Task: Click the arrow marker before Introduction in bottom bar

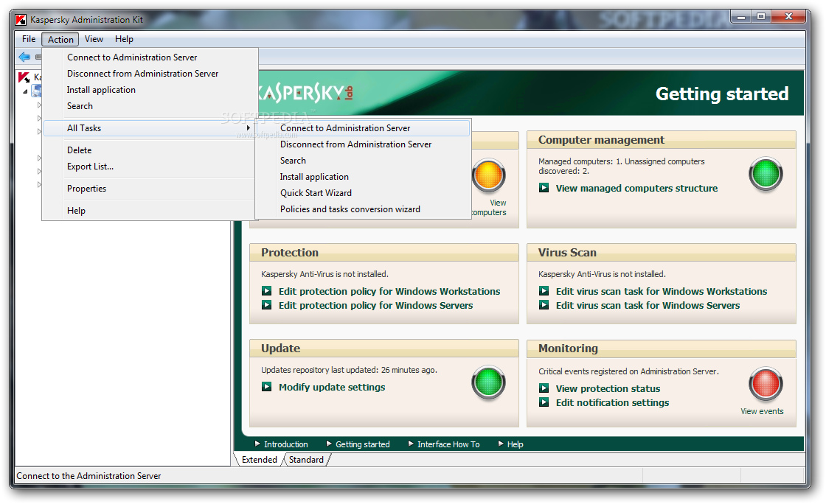Action: coord(257,444)
